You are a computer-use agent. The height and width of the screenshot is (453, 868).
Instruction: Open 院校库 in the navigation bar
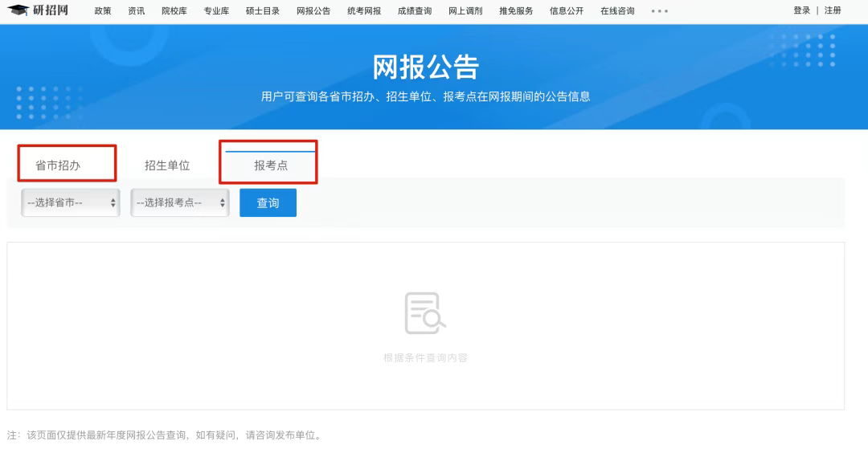coord(174,11)
